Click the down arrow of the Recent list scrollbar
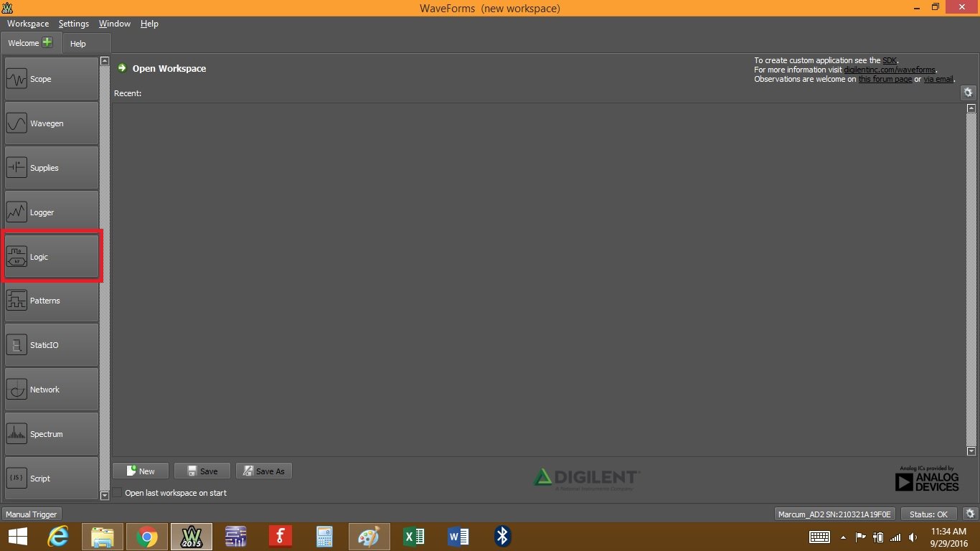 pos(971,451)
